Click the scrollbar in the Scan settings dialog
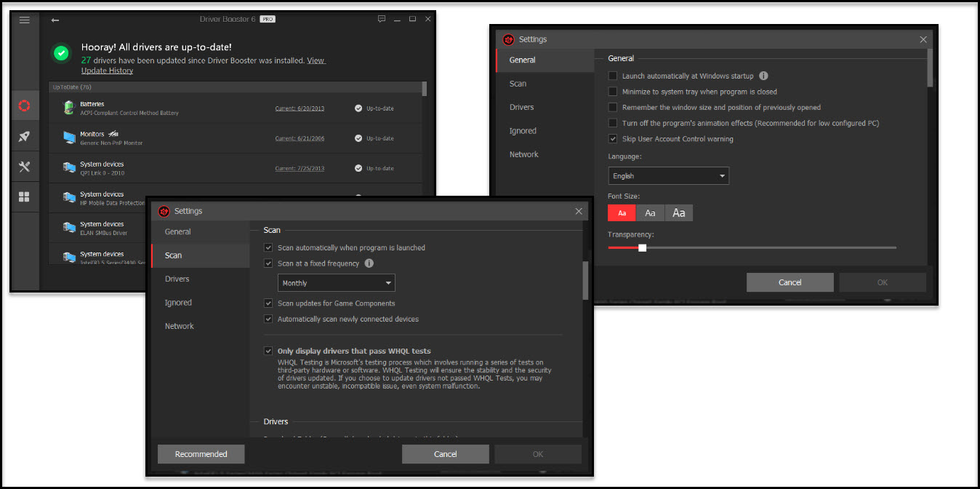Viewport: 980px width, 489px height. [585, 281]
